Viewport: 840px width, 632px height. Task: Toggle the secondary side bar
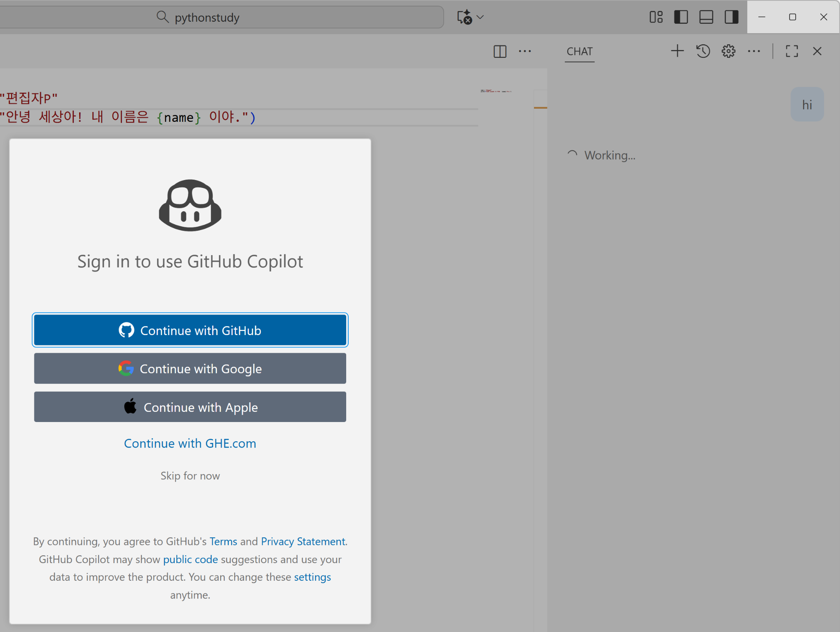point(731,17)
